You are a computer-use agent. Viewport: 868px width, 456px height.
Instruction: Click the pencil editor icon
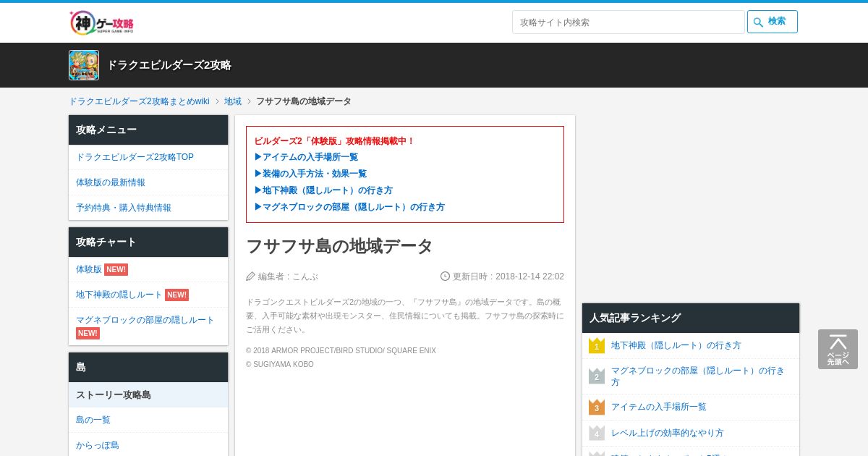click(251, 276)
